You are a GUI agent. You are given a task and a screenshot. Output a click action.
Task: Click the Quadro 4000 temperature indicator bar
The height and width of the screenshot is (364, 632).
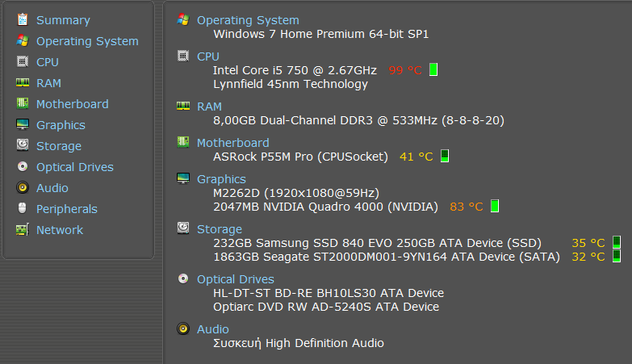click(495, 206)
